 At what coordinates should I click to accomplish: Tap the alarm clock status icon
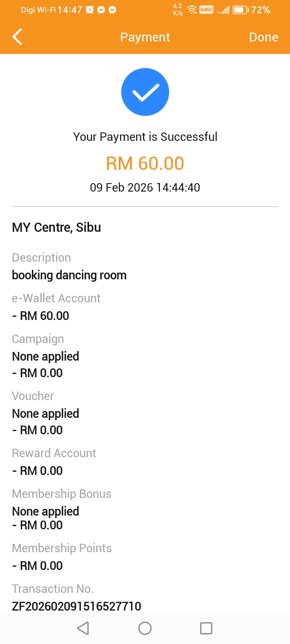pos(89,10)
